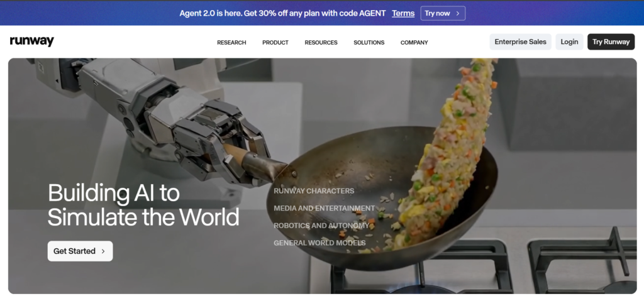
Task: Click the arrow icon inside Get Started
Action: (x=103, y=251)
